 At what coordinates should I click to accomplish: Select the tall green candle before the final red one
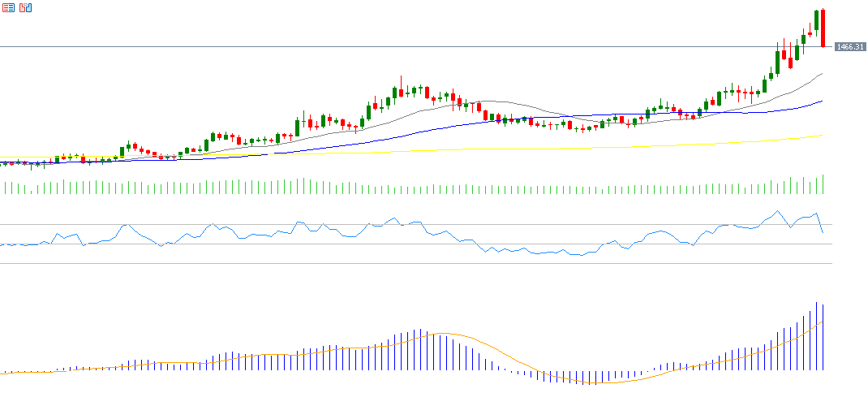(816, 22)
